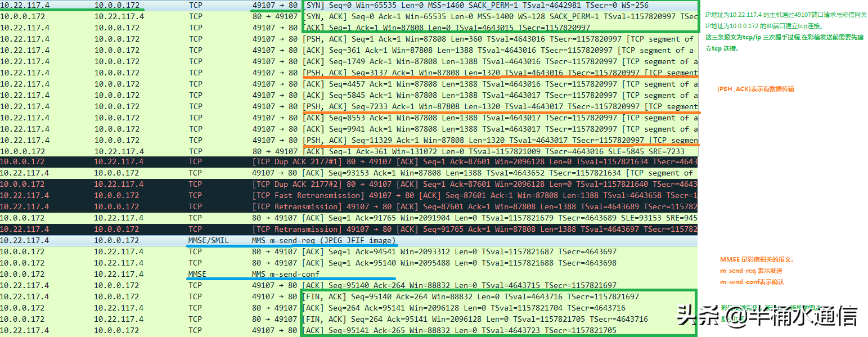
Task: Select the [ACK] Seq=93153 packet row
Action: [x=349, y=173]
